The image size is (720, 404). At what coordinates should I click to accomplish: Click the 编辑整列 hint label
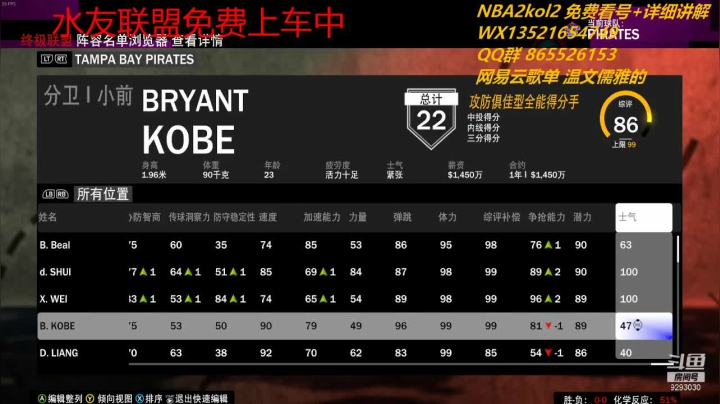click(x=66, y=398)
